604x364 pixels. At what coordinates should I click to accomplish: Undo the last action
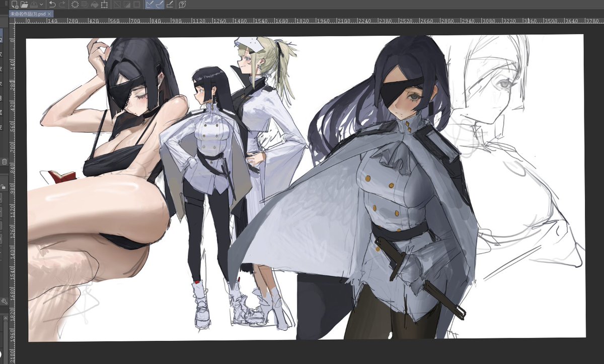coord(52,5)
